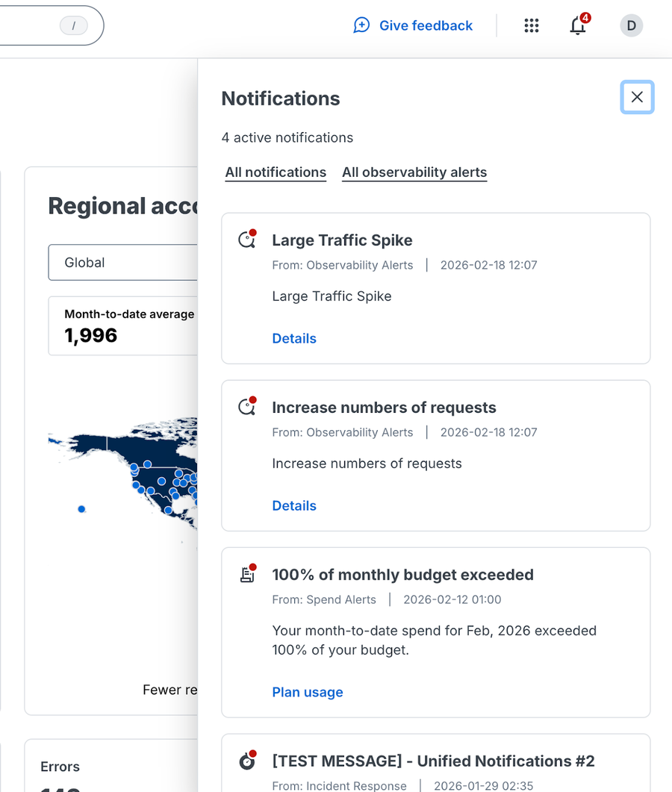The height and width of the screenshot is (792, 672).
Task: Click the Give feedback link text
Action: point(426,25)
